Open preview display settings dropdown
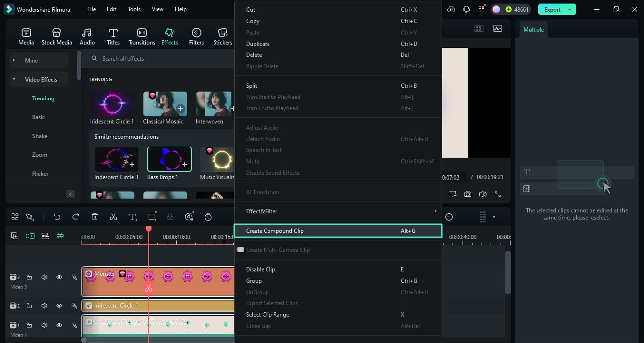This screenshot has width=644, height=343. (x=453, y=194)
